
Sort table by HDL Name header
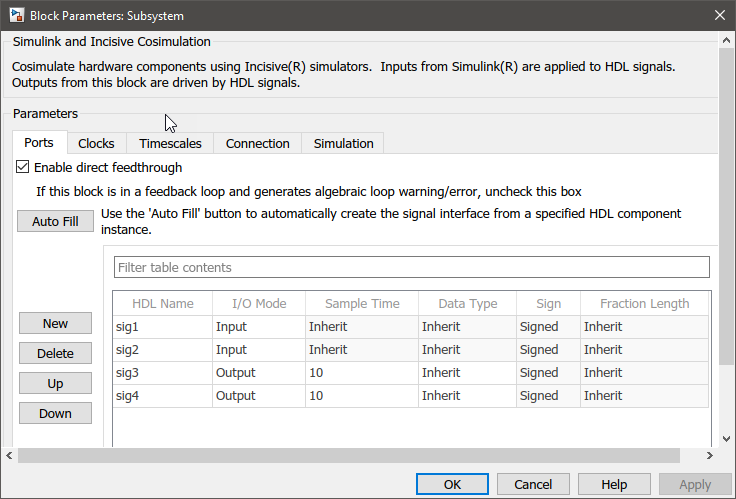162,303
